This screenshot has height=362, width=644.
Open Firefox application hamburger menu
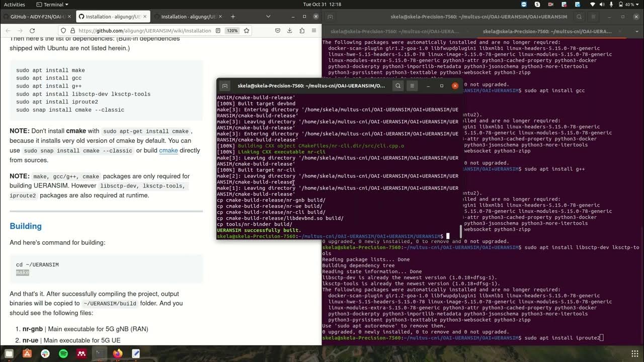314,30
